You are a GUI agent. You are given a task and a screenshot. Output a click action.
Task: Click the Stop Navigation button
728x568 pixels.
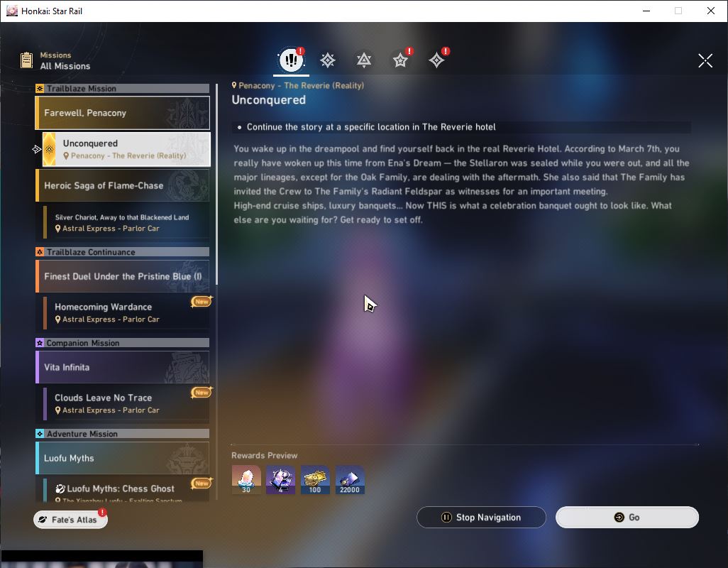pos(481,518)
